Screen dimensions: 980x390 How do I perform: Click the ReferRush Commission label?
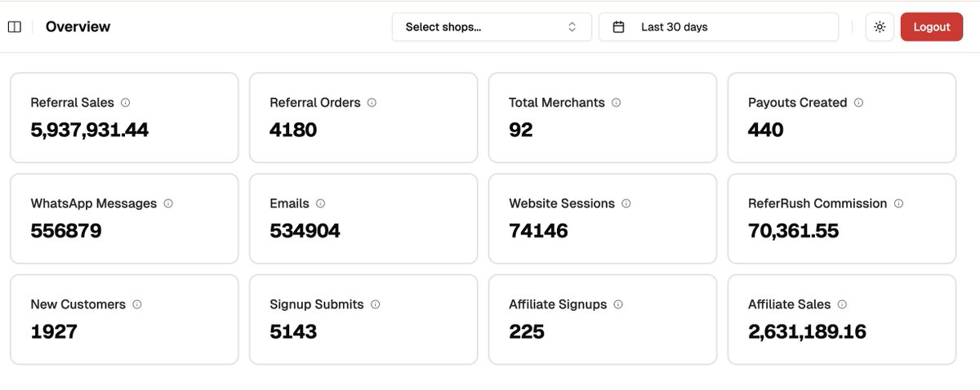817,204
